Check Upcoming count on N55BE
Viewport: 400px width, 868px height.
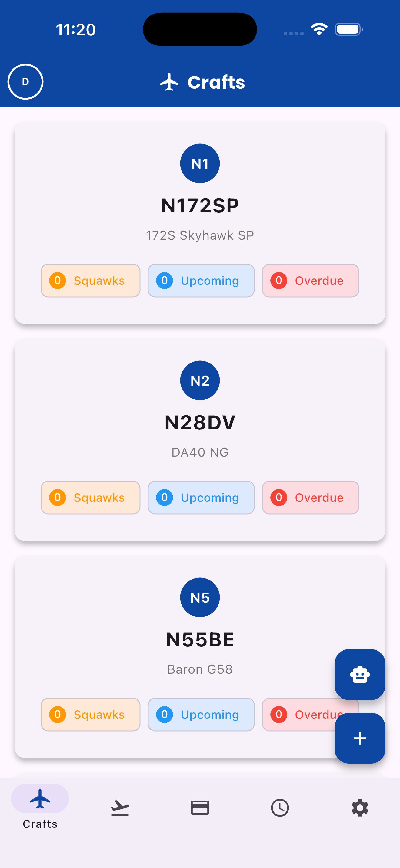(x=201, y=715)
